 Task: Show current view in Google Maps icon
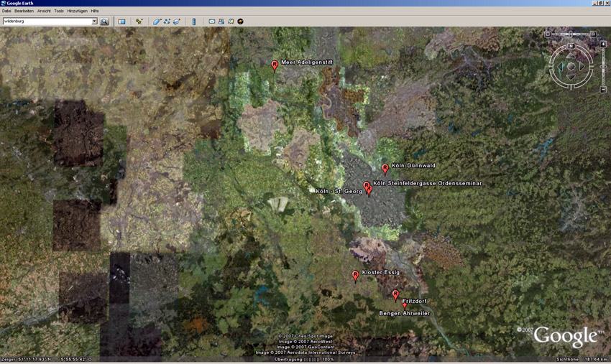pos(231,22)
